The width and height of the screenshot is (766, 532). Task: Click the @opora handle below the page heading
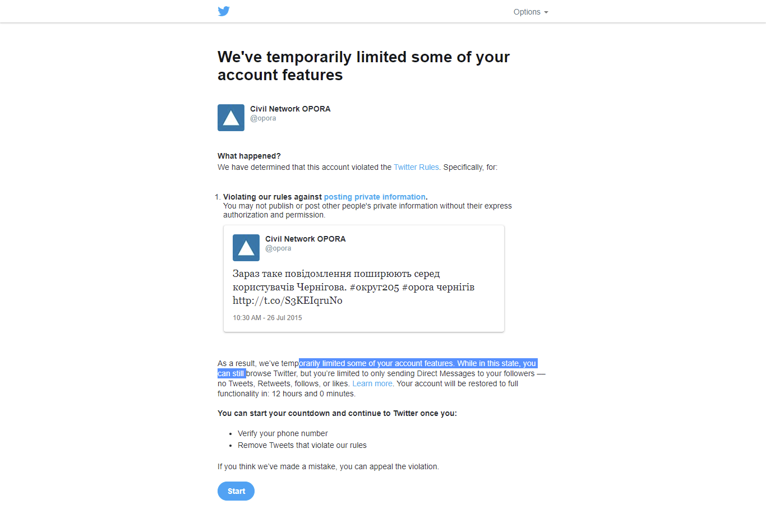click(x=263, y=118)
